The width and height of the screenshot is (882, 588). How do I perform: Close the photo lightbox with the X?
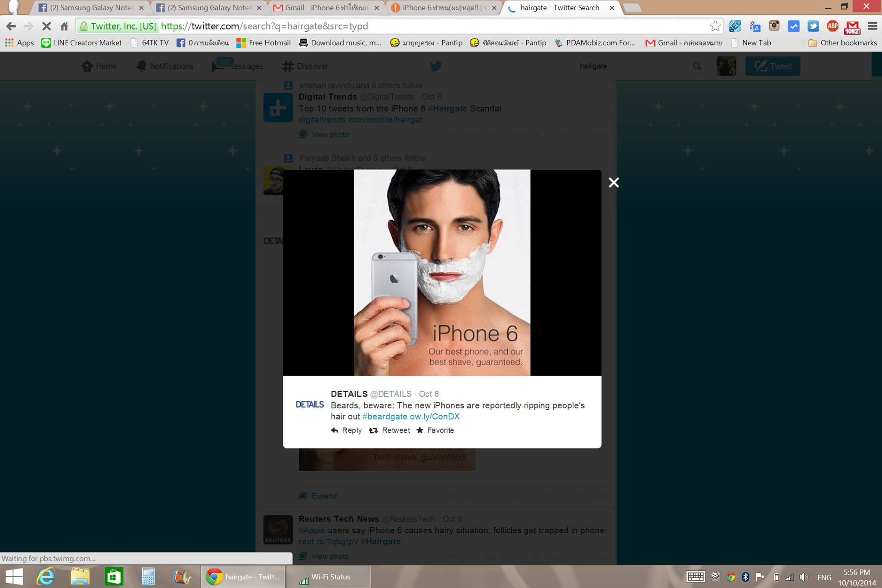pyautogui.click(x=614, y=183)
